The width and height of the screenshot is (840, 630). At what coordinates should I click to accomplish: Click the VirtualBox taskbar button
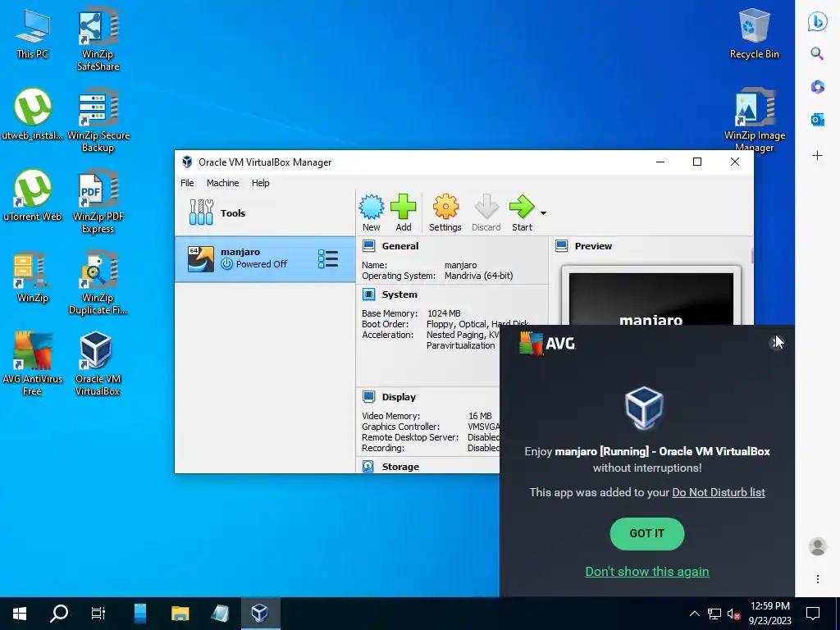(260, 614)
